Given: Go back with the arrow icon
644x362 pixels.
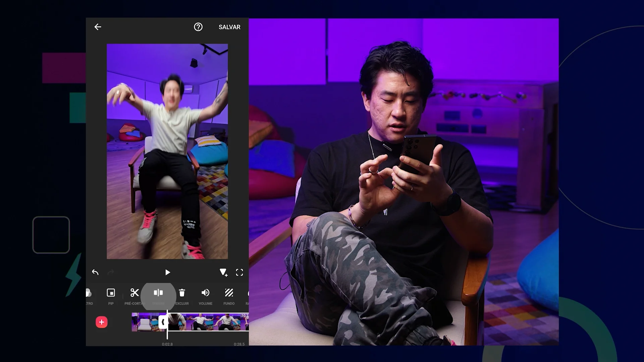Looking at the screenshot, I should [98, 27].
